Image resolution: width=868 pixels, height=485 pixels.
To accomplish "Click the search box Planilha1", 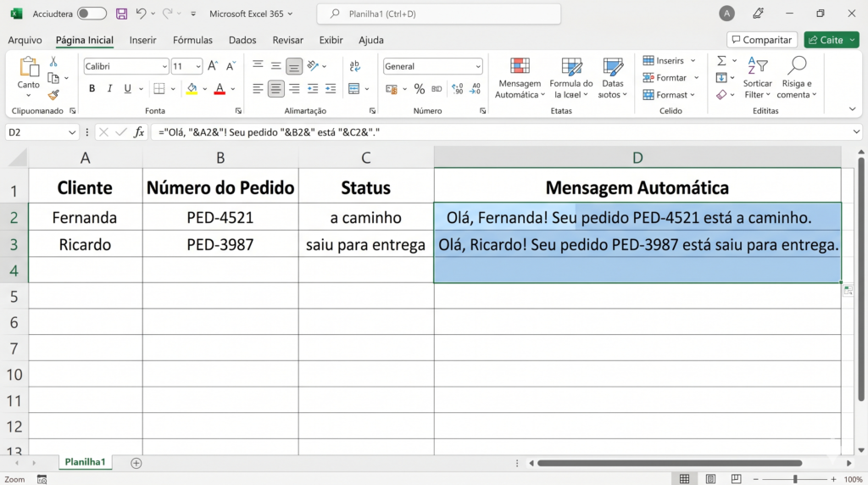I will point(439,14).
